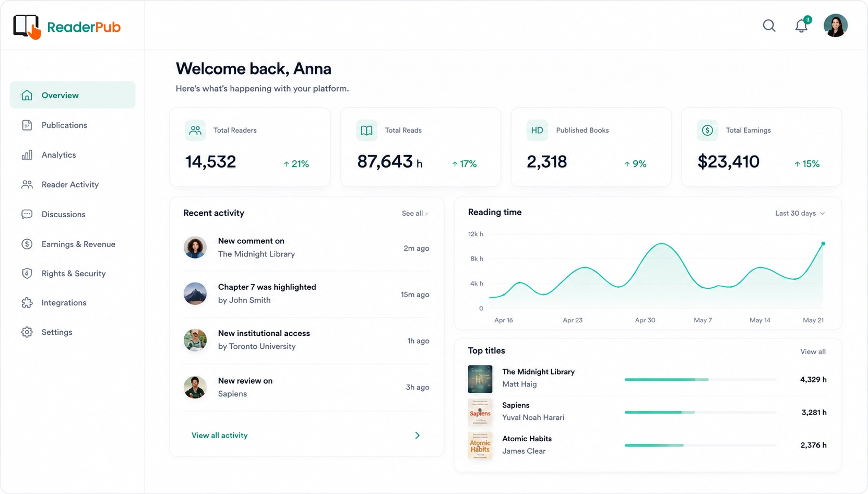Click the 4,329 h reading hours value
Screen dimensions: 868x494
tap(813, 380)
